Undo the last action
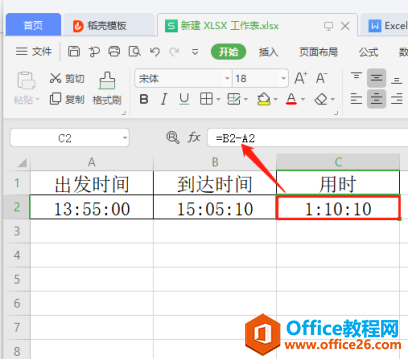 click(155, 52)
